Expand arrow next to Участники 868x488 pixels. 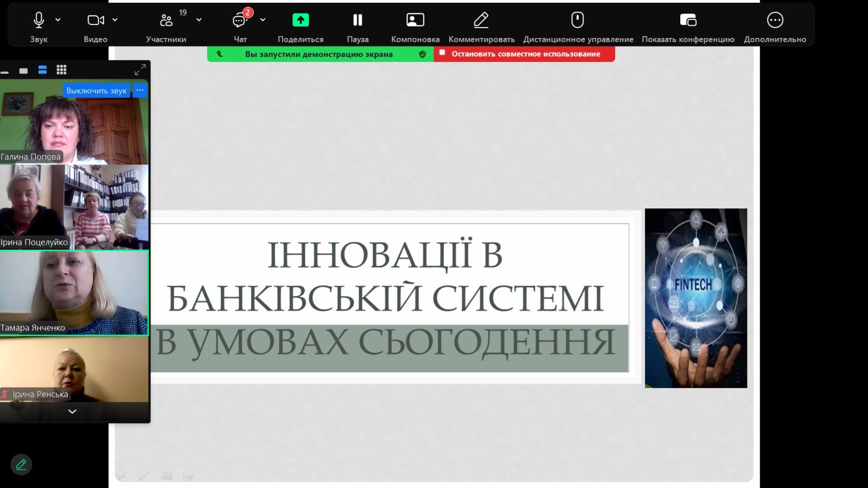pyautogui.click(x=199, y=20)
